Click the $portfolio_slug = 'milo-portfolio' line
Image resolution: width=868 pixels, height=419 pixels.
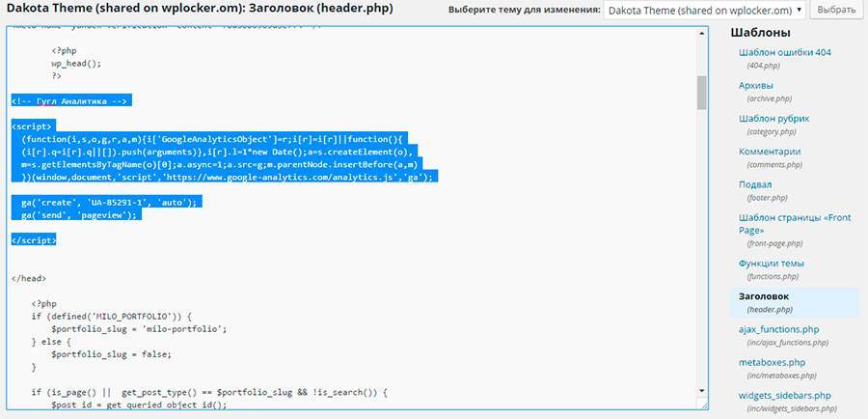139,329
